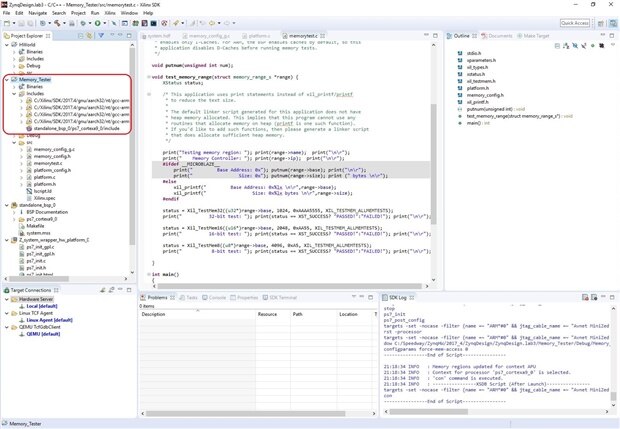Viewport: 620px width, 429px height.
Task: Click the New file toolbar icon
Action: (x=7, y=23)
